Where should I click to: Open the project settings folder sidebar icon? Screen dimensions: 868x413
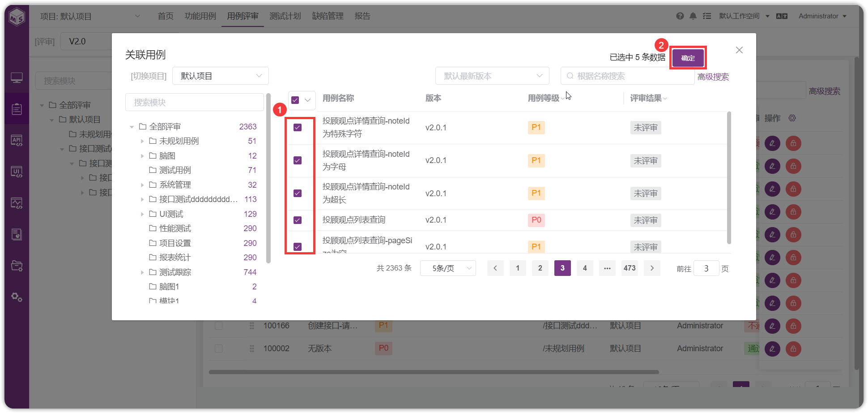17,266
